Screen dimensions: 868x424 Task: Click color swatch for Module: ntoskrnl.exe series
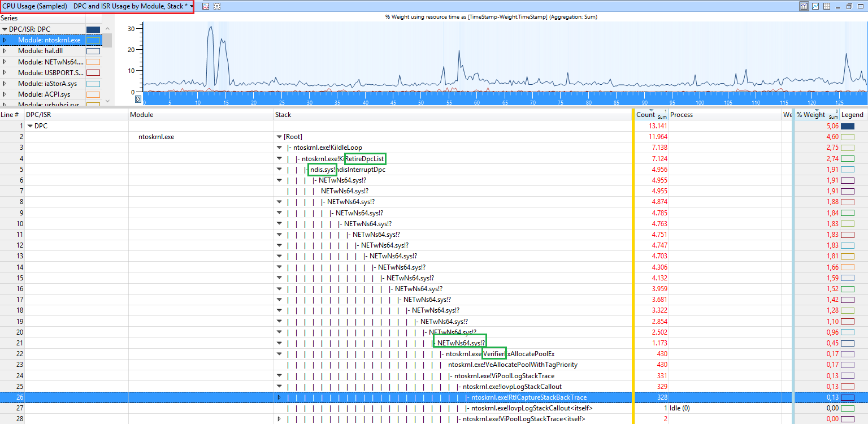93,40
